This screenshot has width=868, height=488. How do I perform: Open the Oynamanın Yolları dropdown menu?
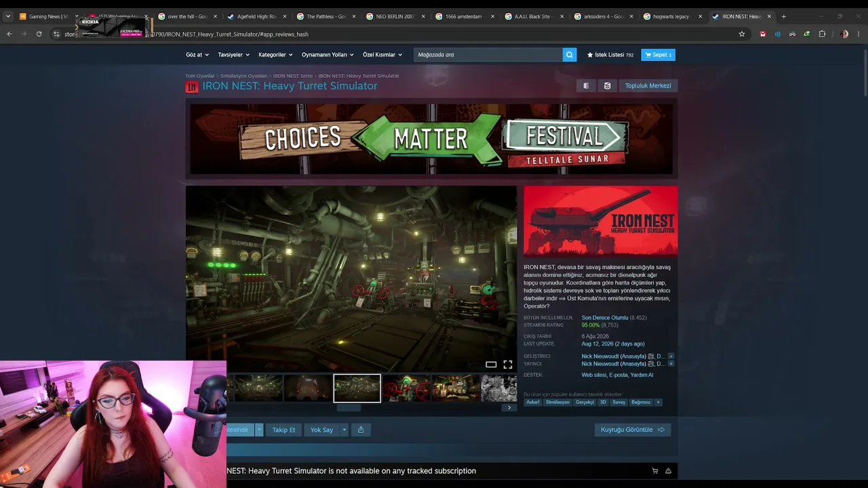(x=328, y=55)
